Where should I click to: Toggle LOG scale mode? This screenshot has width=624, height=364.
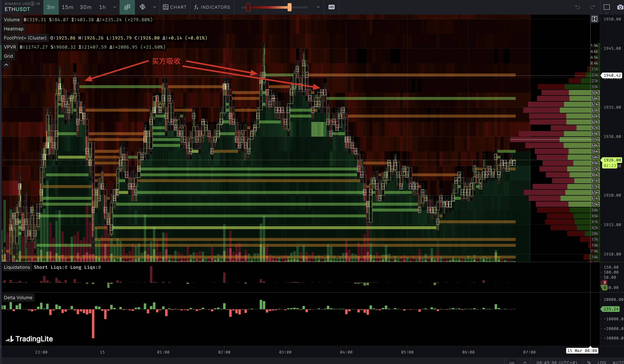click(601, 362)
